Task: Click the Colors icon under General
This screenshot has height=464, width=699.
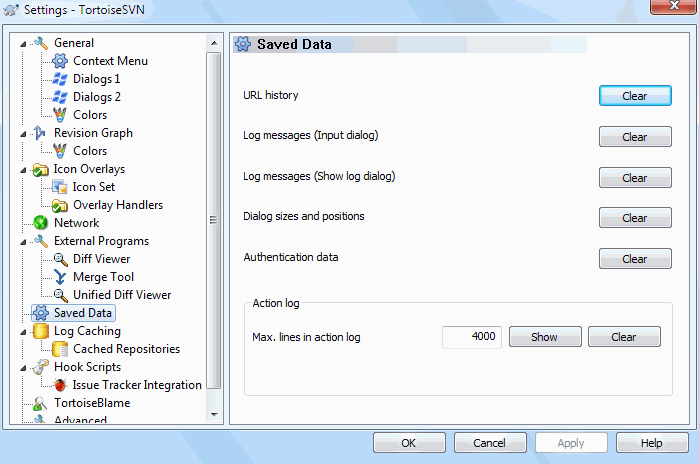Action: tap(60, 115)
